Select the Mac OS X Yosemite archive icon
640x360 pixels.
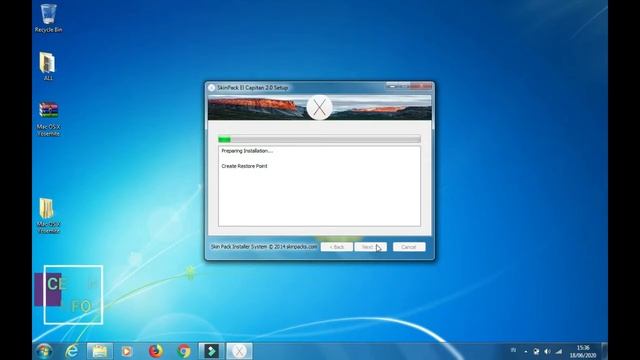(x=48, y=119)
